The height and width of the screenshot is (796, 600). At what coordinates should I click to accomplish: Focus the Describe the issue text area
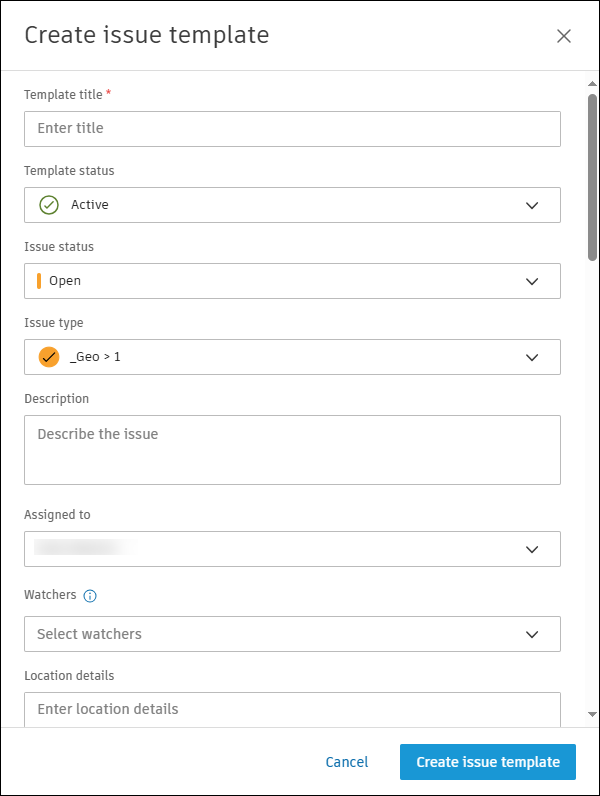(x=292, y=450)
